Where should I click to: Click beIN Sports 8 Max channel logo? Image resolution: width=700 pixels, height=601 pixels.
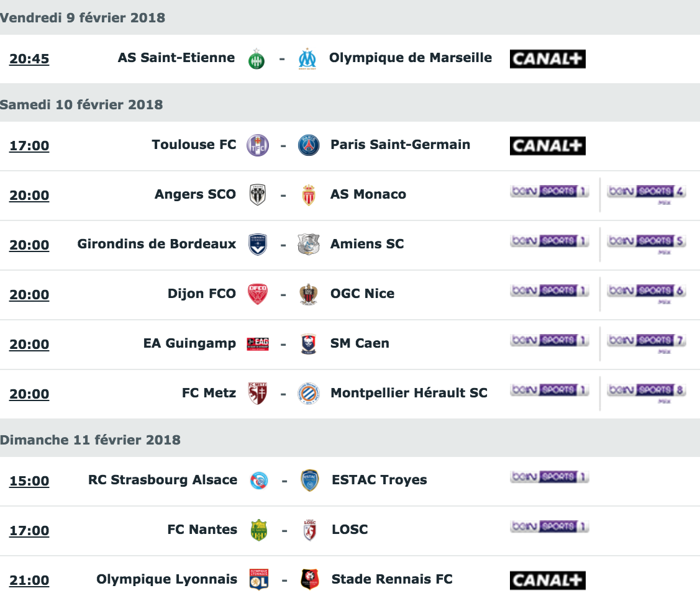pos(646,392)
